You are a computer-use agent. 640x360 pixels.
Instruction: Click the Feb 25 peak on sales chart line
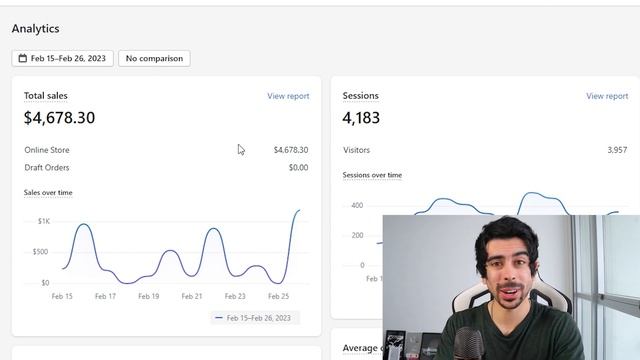click(x=298, y=211)
